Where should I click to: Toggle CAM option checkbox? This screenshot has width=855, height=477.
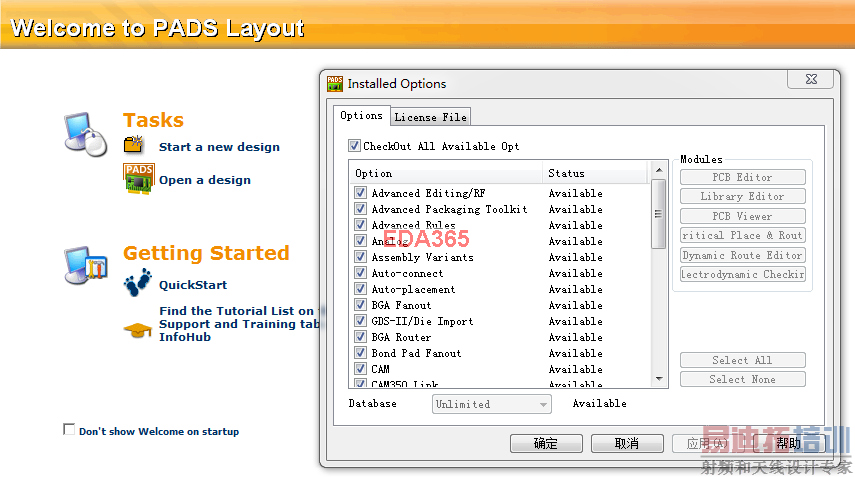coord(360,369)
